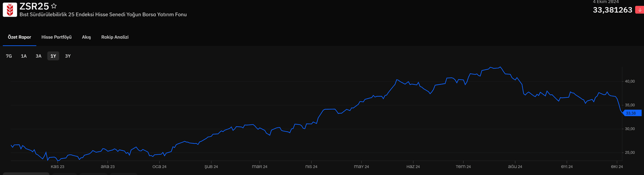The height and width of the screenshot is (175, 644).
Task: Click the blue 33,38 current price tag
Action: point(632,113)
